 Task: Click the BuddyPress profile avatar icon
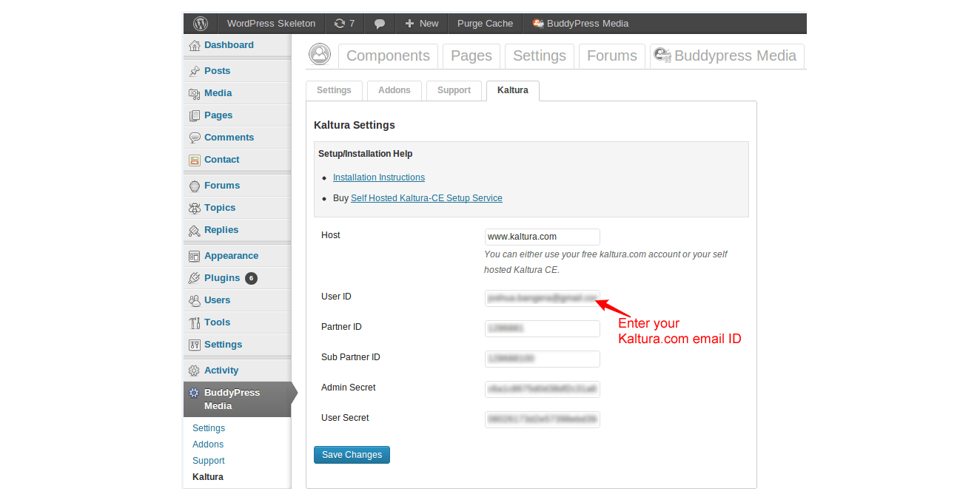coord(320,54)
